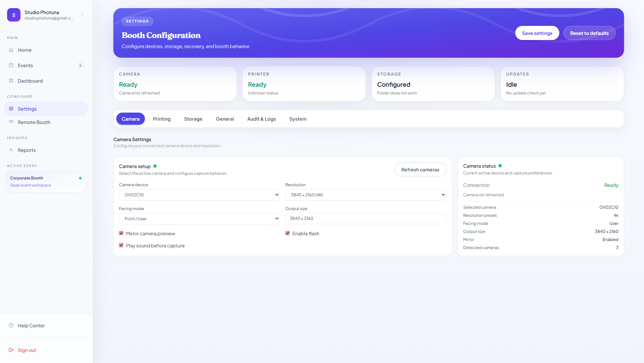Click the Help Center question icon
The height and width of the screenshot is (363, 644).
click(x=11, y=325)
